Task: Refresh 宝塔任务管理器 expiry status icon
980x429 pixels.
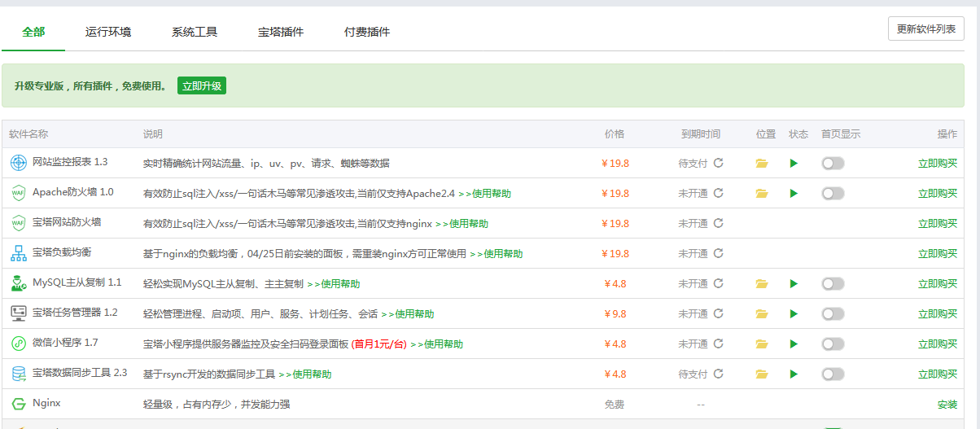Action: click(718, 313)
